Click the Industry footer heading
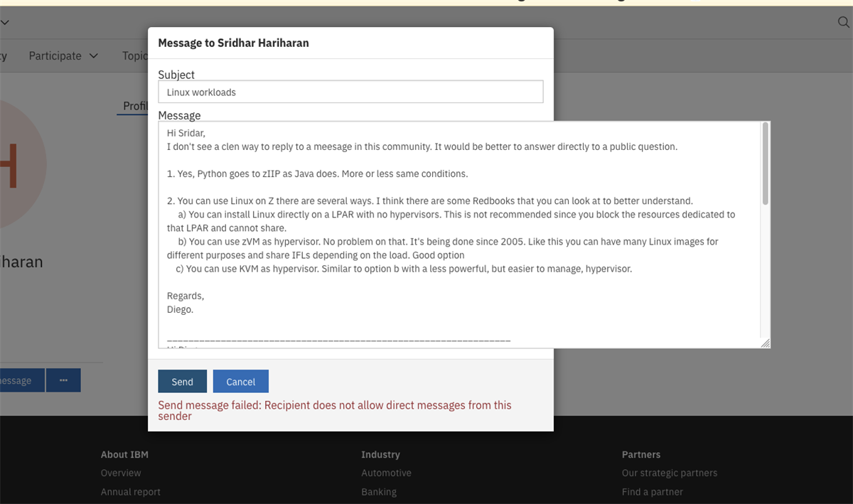Screen dimensions: 853x504 tap(380, 454)
